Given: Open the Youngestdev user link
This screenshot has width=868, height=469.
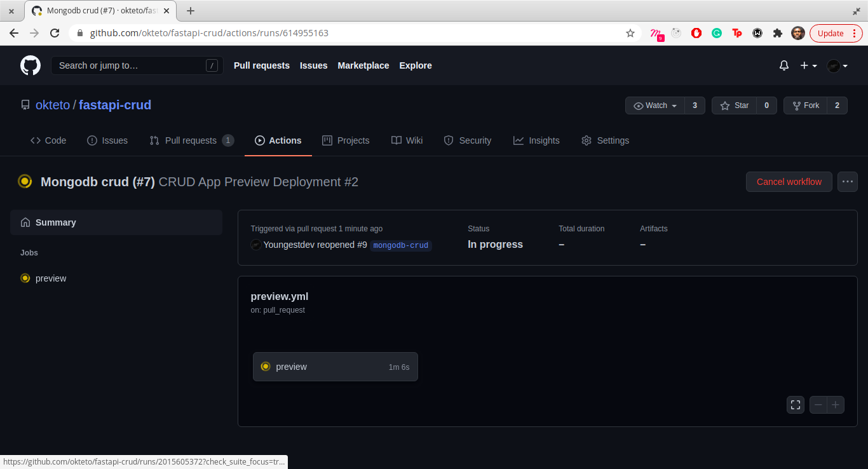Looking at the screenshot, I should pos(290,245).
